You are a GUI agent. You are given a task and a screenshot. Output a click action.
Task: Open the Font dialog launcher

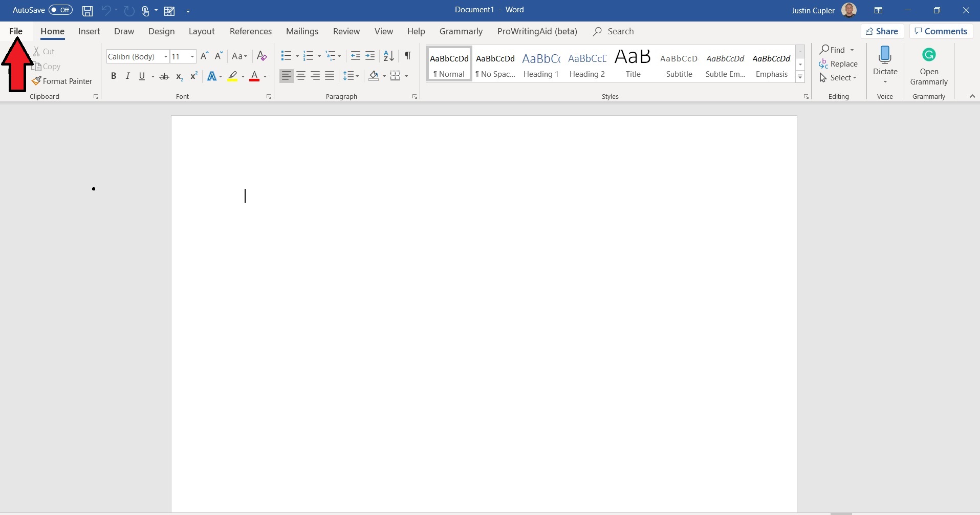click(269, 97)
